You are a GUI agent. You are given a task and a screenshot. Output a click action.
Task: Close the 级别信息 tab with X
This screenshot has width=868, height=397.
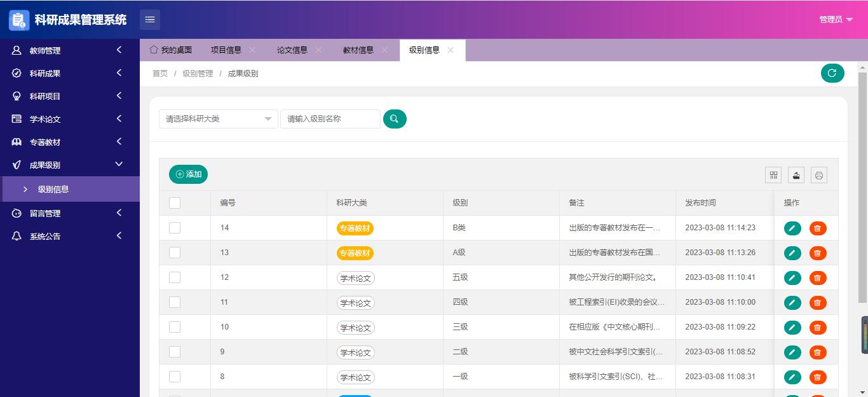click(x=451, y=50)
